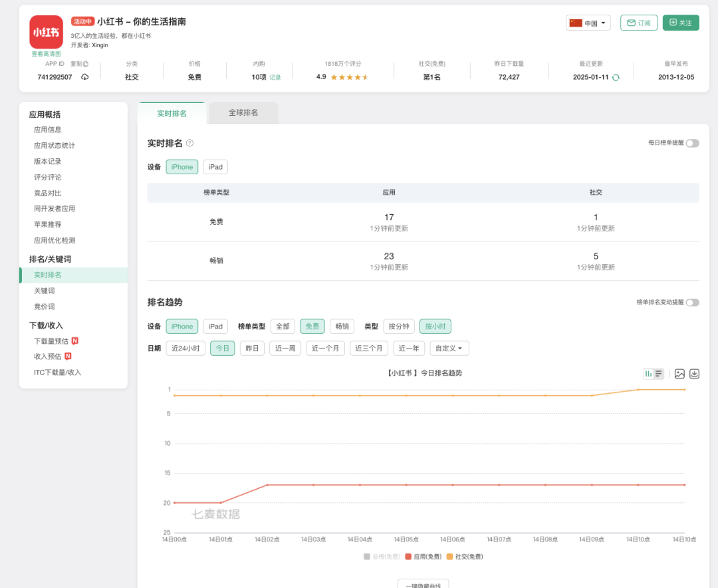Open 下载量预估 in sidebar
This screenshot has height=588, width=718.
coord(51,341)
